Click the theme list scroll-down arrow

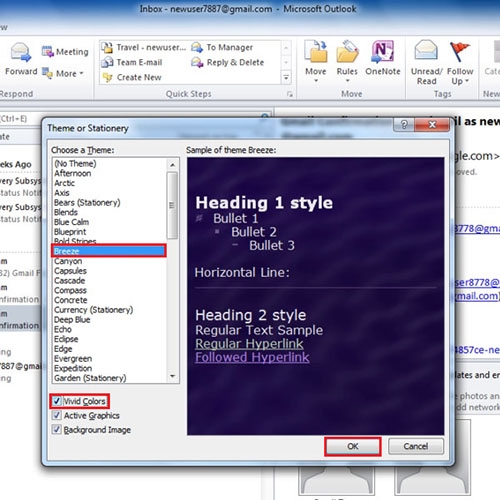tap(172, 376)
